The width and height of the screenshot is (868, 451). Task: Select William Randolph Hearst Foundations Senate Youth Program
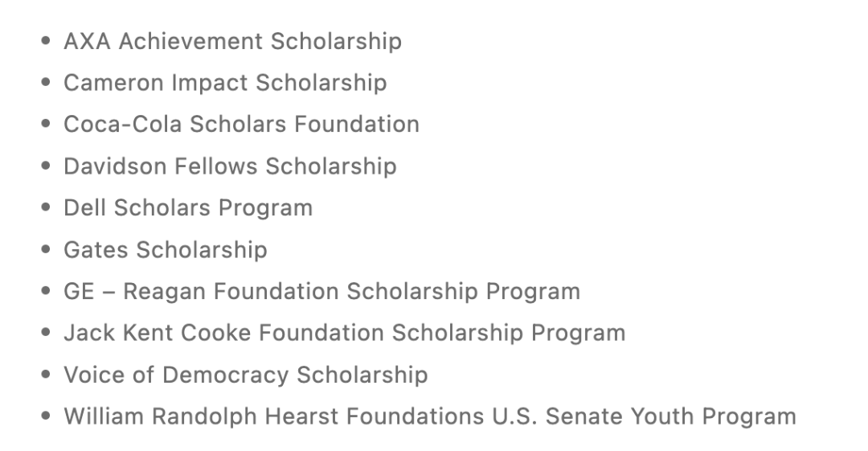coord(430,416)
